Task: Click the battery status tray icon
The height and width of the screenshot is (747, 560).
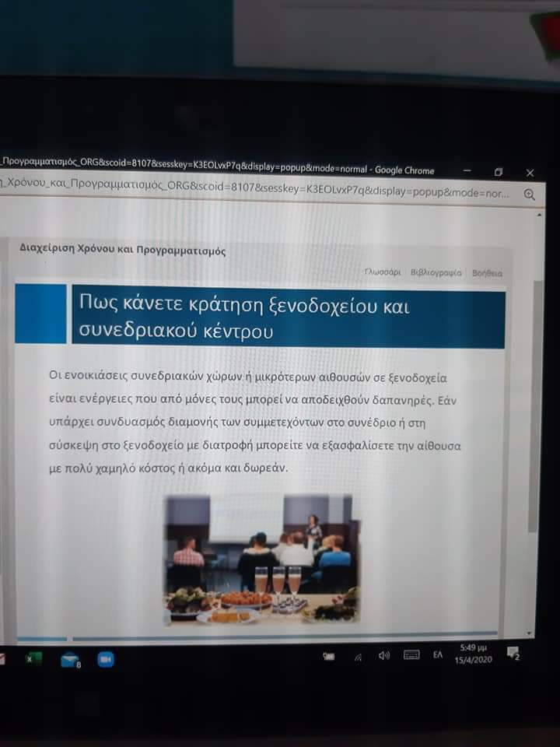Action: pyautogui.click(x=329, y=657)
